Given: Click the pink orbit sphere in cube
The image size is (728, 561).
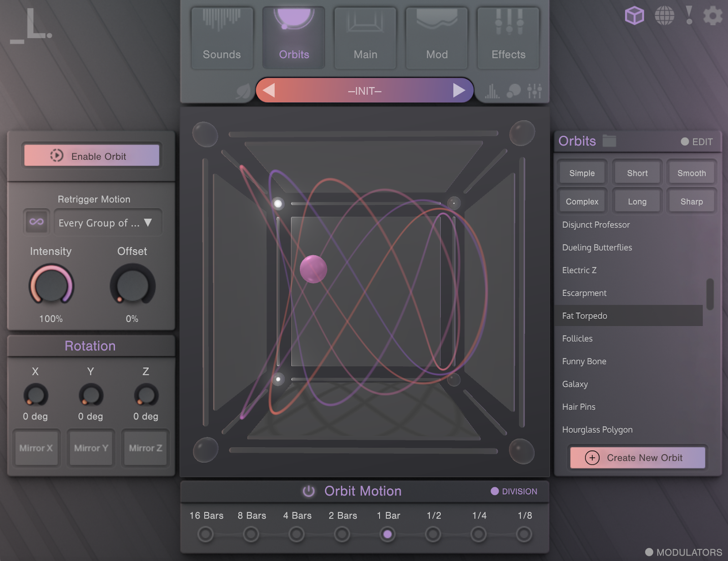Looking at the screenshot, I should coord(313,269).
